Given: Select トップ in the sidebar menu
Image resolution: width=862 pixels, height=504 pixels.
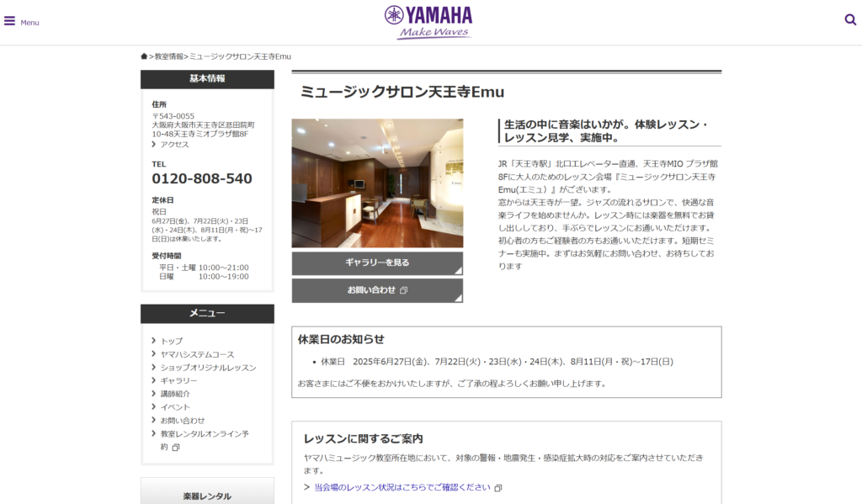Looking at the screenshot, I should click(x=172, y=342).
